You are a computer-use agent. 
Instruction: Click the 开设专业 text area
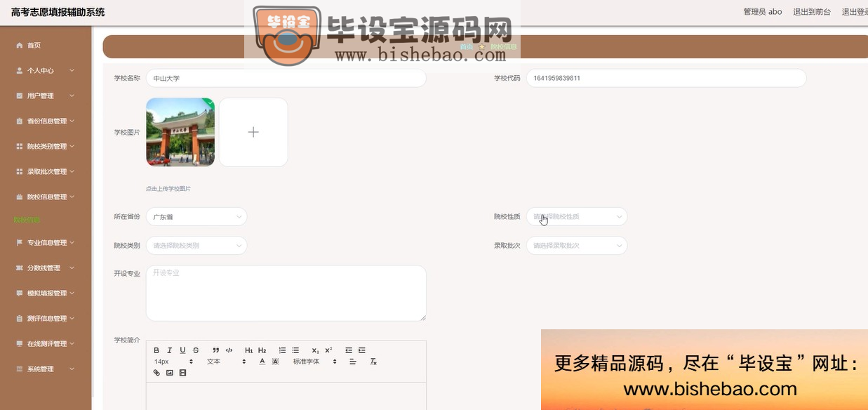point(286,293)
